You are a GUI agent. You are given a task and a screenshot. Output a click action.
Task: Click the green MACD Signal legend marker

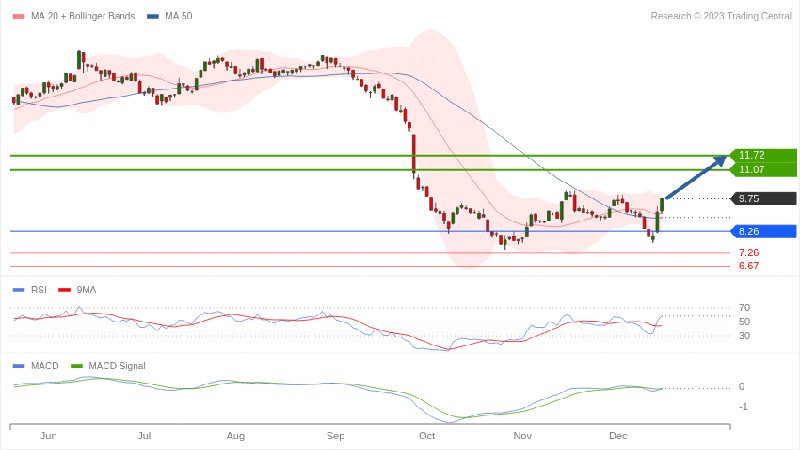[x=79, y=366]
